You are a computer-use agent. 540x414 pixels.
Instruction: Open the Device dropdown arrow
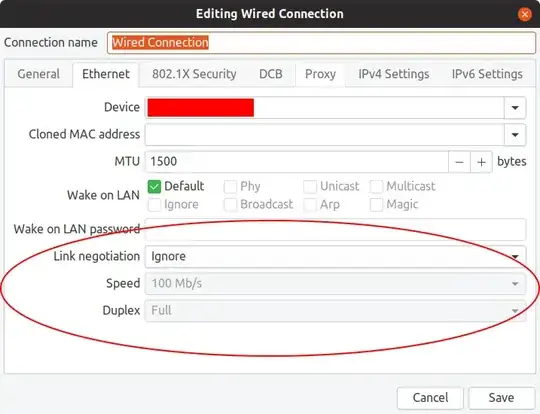(515, 108)
